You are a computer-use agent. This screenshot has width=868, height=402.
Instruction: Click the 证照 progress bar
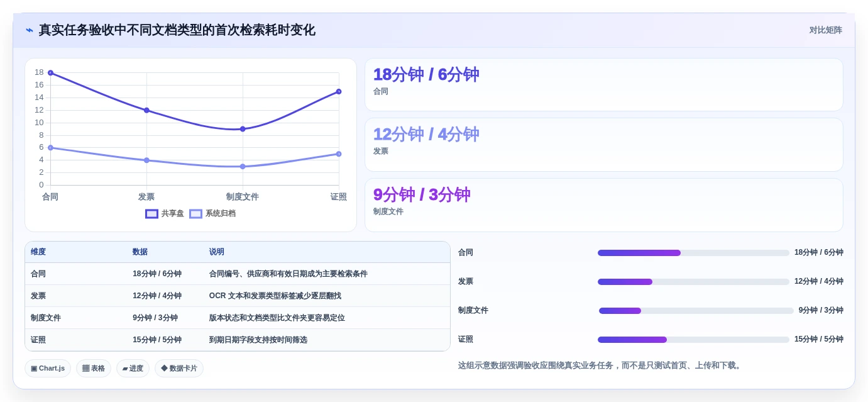point(693,340)
